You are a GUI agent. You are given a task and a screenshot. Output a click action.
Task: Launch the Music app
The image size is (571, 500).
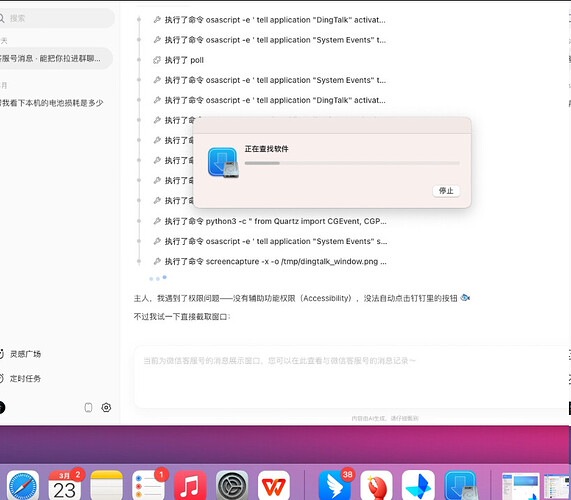coord(190,486)
